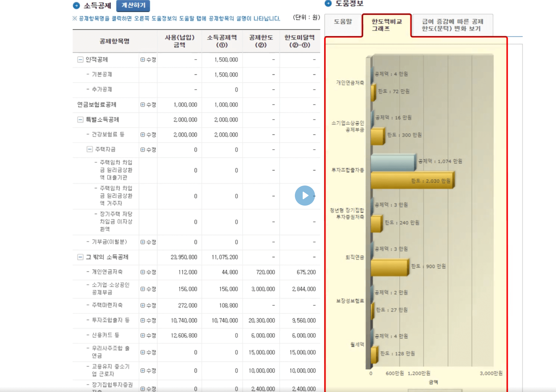Collapse the 특별소득공제 section
Screen dimensions: 556x392
(x=81, y=120)
